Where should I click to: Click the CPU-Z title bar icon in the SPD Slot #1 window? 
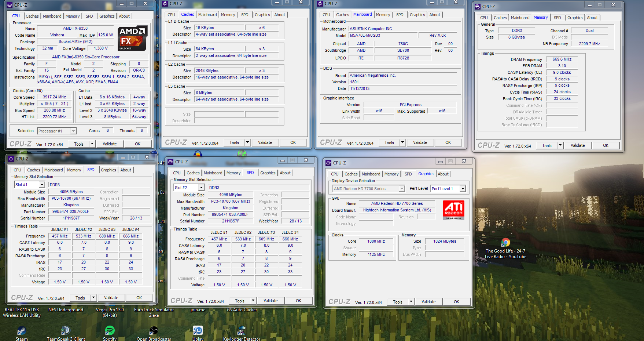coord(11,159)
